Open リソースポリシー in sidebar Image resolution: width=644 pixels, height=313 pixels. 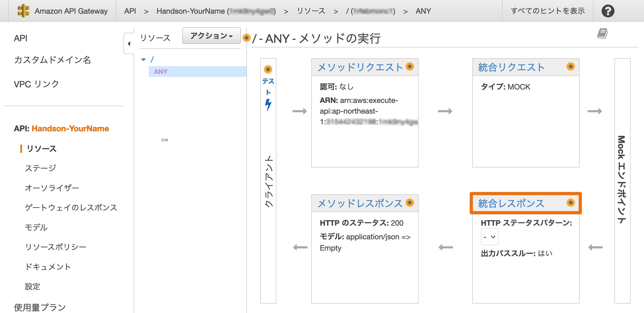[56, 247]
